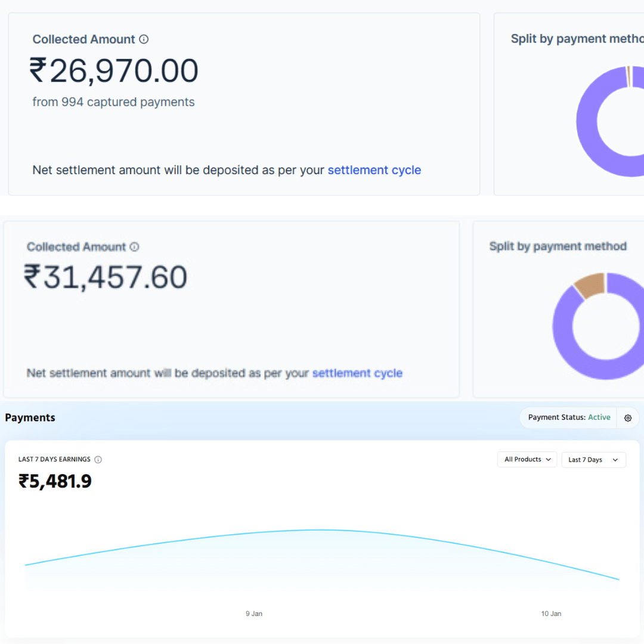Click the 9 Jan axis label
The image size is (644, 644).
point(254,614)
